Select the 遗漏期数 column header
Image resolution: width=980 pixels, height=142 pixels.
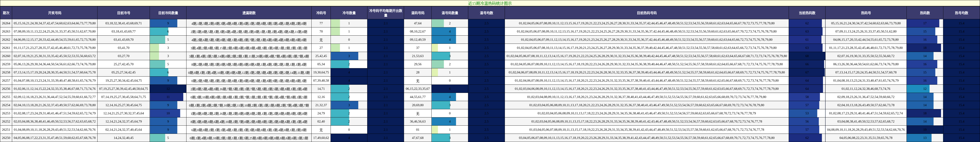[249, 13]
